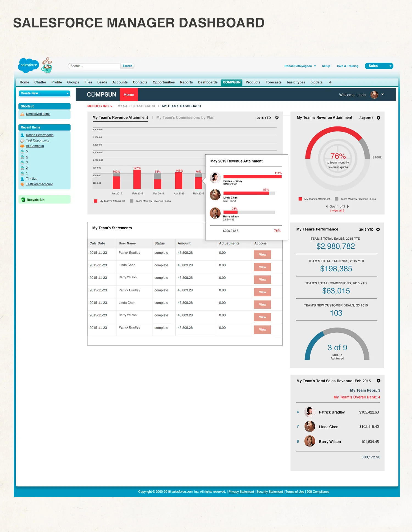Open dropdown arrow next to Linda's avatar
This screenshot has width=412, height=532.
(382, 94)
